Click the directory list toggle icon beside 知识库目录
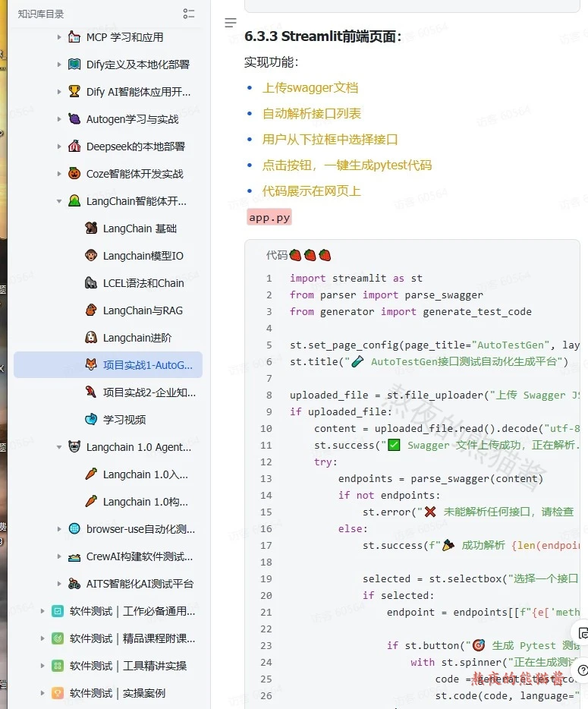Screen dimensions: 588x709 188,14
